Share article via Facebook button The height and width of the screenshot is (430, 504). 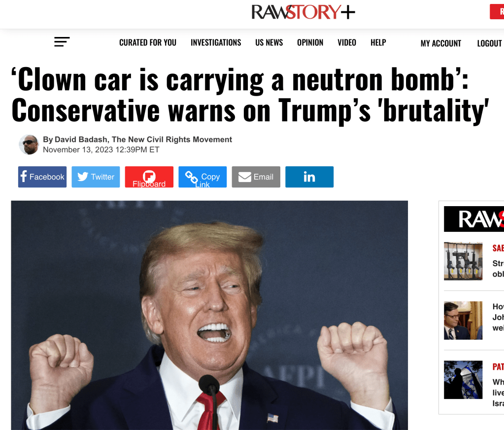point(42,177)
